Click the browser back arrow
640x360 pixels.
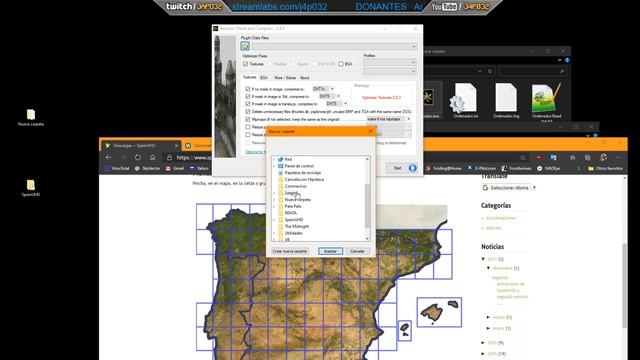(108, 157)
